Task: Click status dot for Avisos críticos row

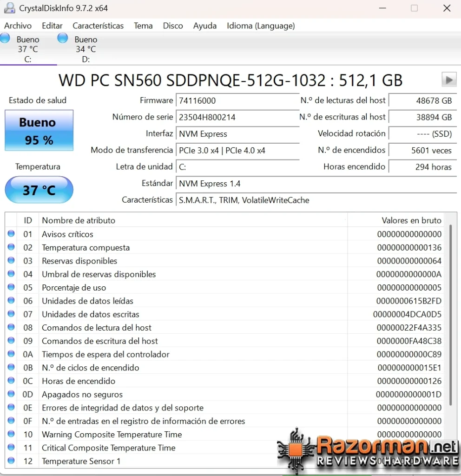Action: pyautogui.click(x=11, y=233)
